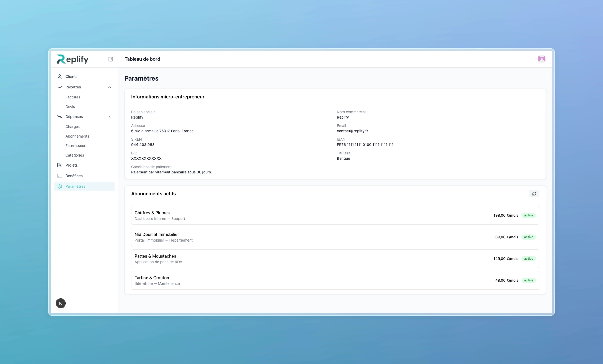603x364 pixels.
Task: Collapse the Dépenses section chevron
Action: pyautogui.click(x=109, y=117)
